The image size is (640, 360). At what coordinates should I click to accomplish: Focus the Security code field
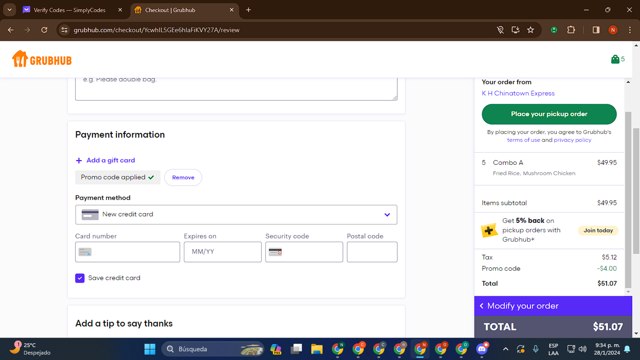click(x=304, y=252)
